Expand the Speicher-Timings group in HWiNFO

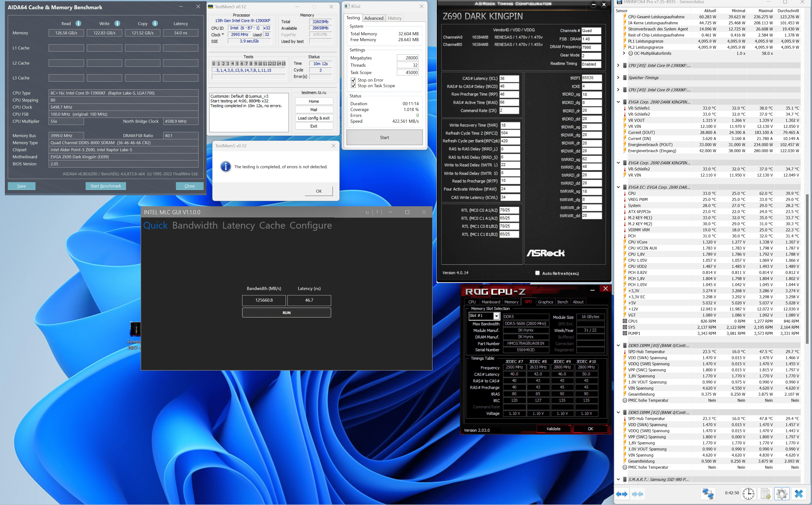pyautogui.click(x=618, y=78)
